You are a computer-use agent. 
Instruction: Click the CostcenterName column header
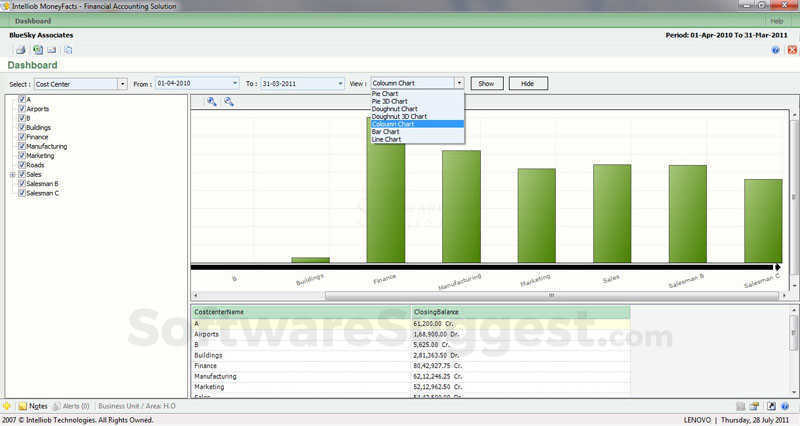pos(302,312)
